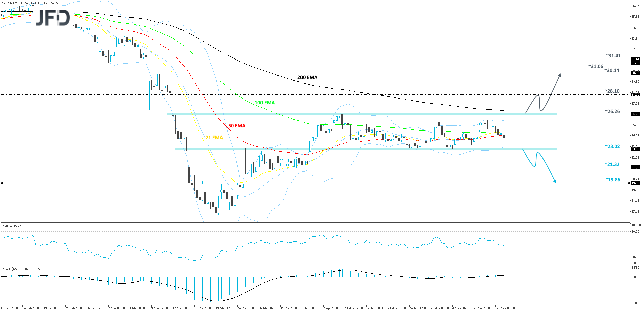Select the 200 EMA label

coord(307,77)
